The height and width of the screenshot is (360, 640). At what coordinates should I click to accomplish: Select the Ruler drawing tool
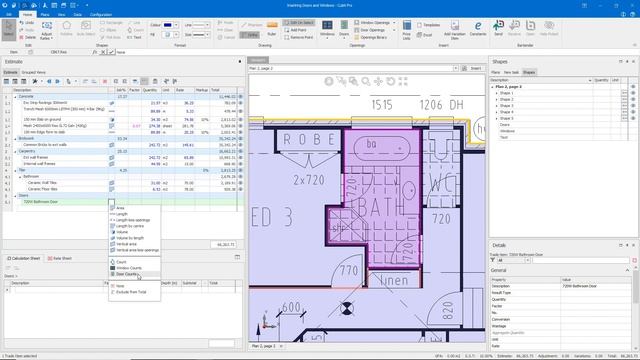[272, 29]
